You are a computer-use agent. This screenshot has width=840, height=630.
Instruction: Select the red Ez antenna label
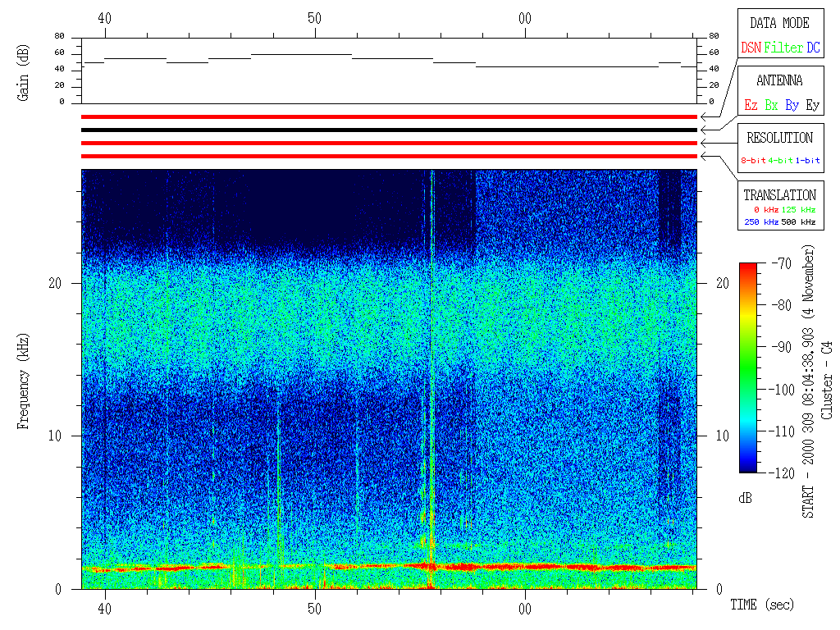(751, 106)
